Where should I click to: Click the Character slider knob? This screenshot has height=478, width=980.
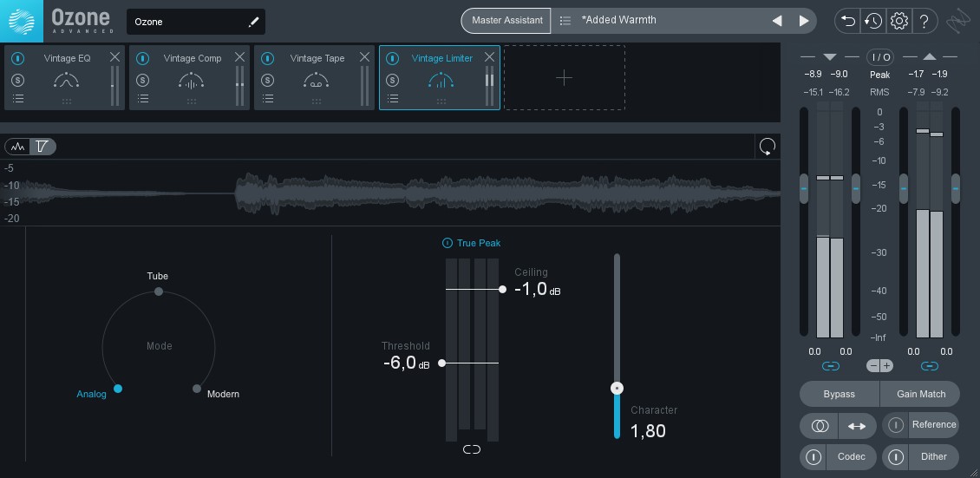click(x=617, y=388)
